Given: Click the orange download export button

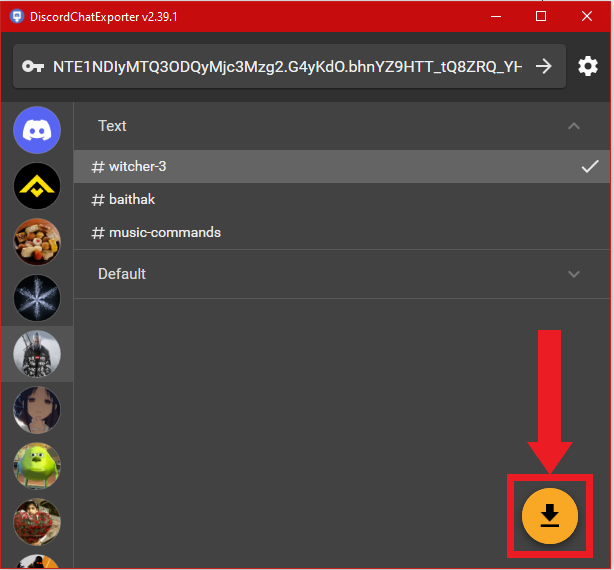Looking at the screenshot, I should click(550, 516).
